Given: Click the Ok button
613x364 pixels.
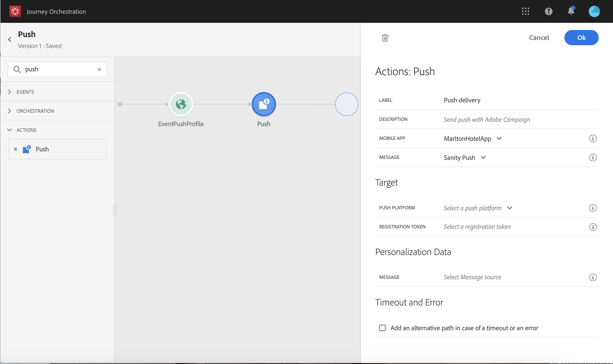Looking at the screenshot, I should pyautogui.click(x=581, y=38).
